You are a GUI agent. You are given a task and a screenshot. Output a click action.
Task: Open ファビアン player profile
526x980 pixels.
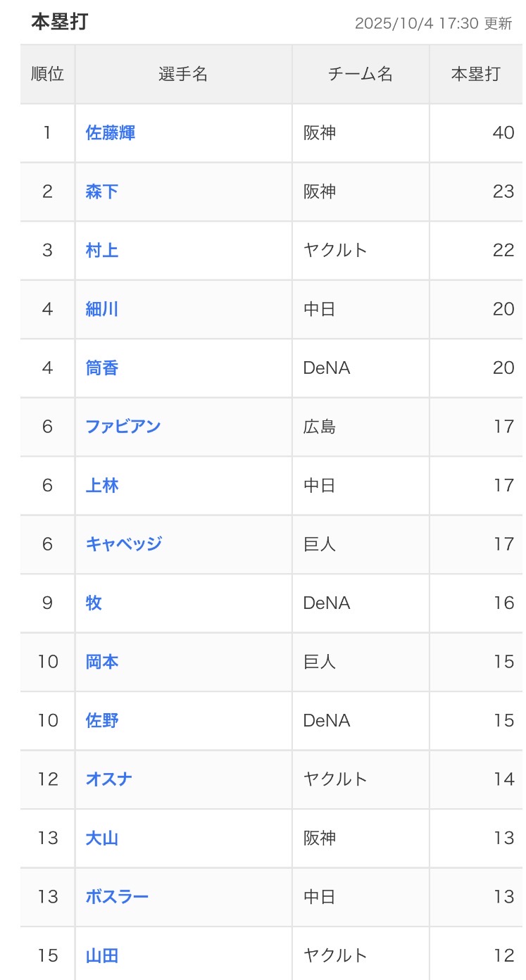(x=123, y=427)
